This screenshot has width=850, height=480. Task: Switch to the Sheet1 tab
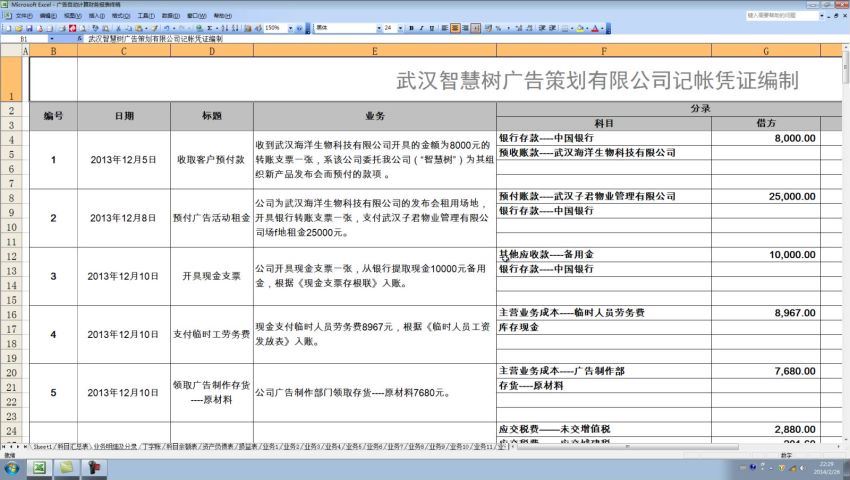coord(42,446)
